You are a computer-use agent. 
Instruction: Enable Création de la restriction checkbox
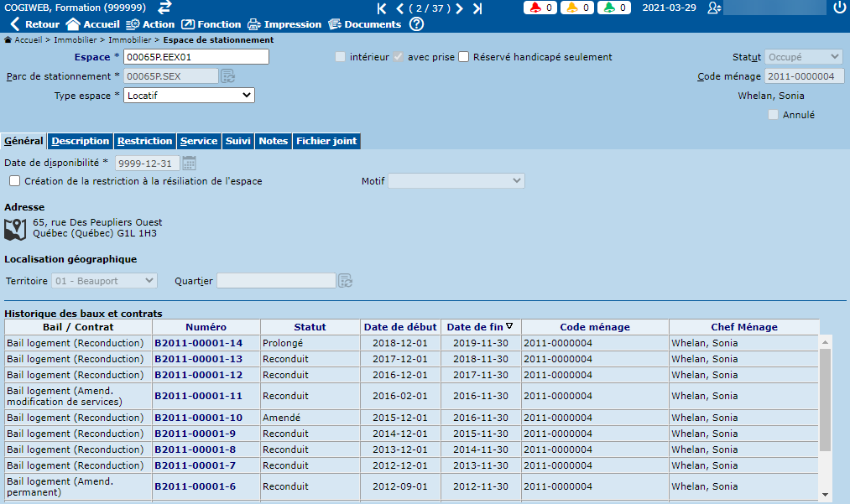pyautogui.click(x=15, y=181)
